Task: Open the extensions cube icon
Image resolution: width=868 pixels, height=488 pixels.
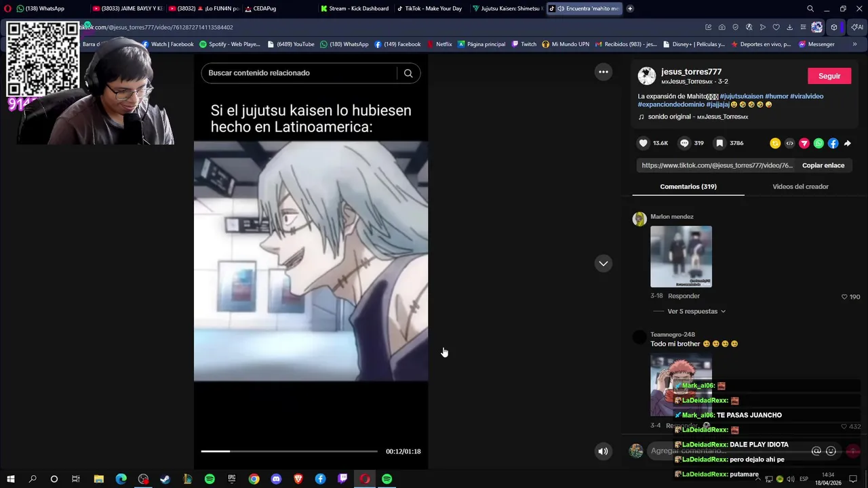Action: pos(834,27)
